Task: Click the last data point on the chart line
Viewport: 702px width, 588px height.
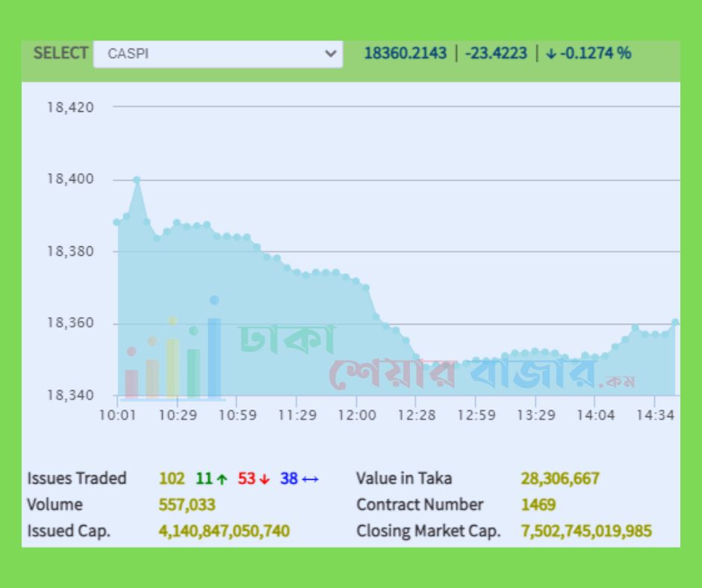Action: (675, 322)
